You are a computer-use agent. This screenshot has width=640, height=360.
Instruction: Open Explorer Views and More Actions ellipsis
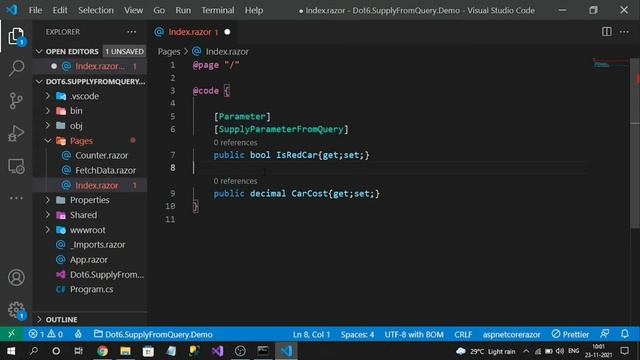131,32
